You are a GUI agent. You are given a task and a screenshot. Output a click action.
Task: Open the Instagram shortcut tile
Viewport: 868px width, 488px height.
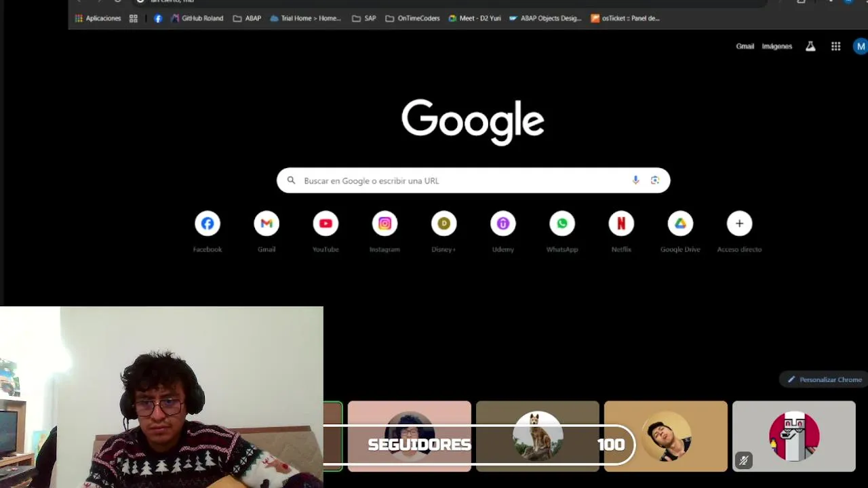coord(384,232)
